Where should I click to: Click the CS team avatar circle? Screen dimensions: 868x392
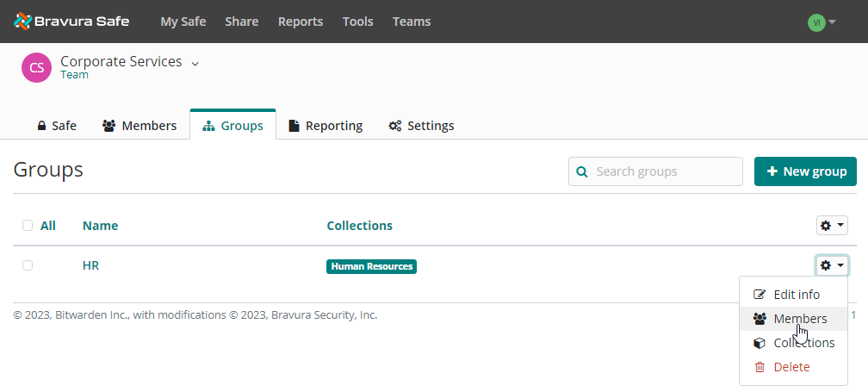coord(36,68)
